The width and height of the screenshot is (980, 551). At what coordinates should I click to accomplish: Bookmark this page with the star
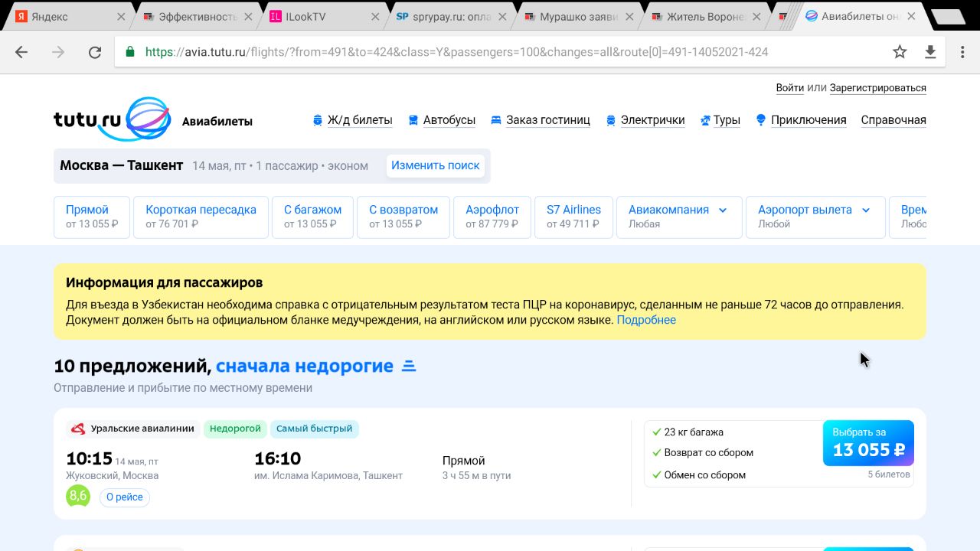[900, 52]
